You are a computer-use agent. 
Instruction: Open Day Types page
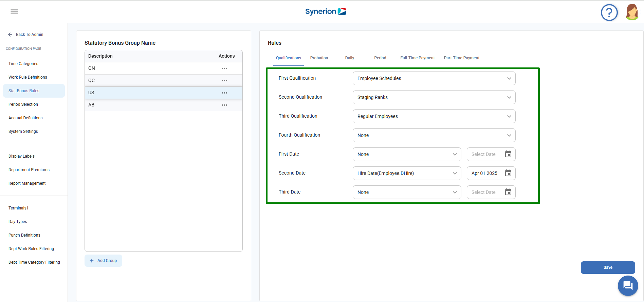34,222
